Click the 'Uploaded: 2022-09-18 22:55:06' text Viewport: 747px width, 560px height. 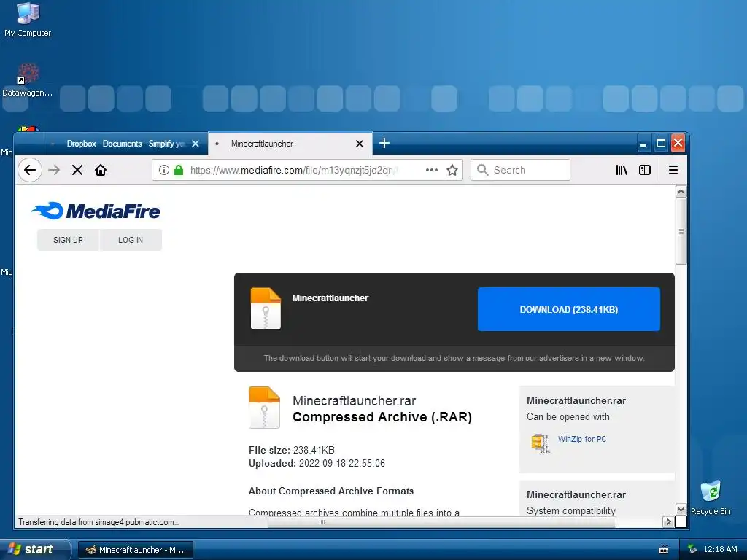(x=317, y=463)
